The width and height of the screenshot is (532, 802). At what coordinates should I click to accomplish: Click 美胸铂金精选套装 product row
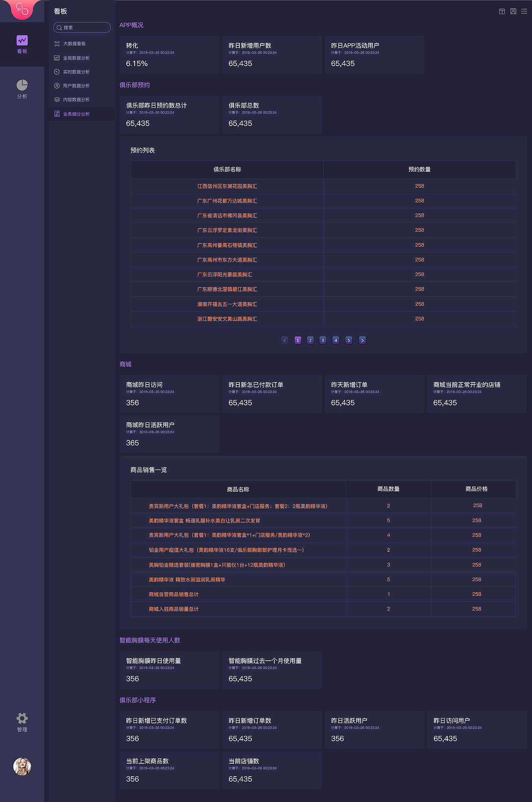pos(323,565)
